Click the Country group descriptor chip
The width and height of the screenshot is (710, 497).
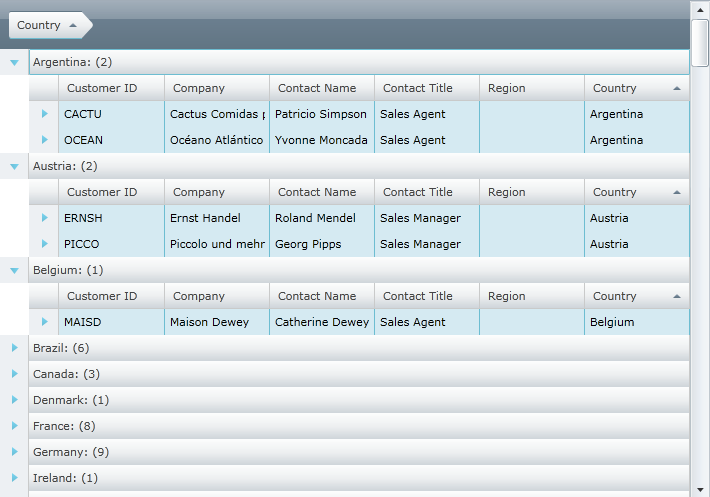[50, 25]
